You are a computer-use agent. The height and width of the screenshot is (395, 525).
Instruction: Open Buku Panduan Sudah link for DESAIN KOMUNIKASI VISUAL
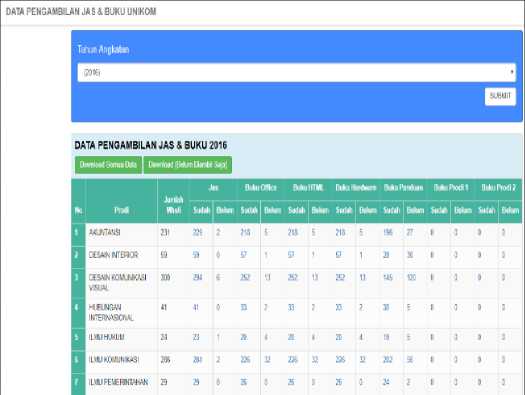[x=388, y=277]
